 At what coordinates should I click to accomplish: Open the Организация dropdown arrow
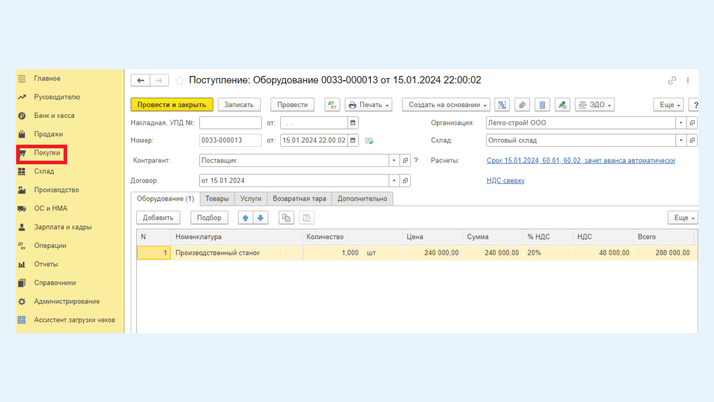(681, 123)
